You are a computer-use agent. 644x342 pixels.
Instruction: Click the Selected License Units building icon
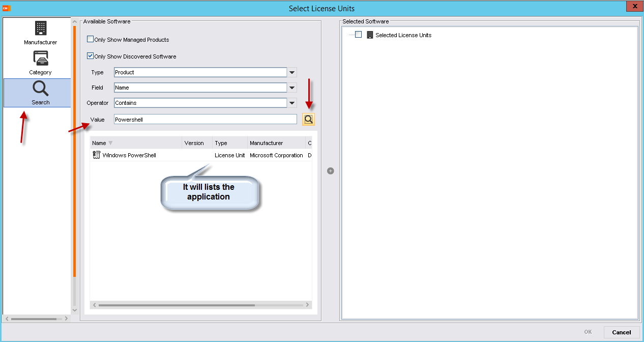[370, 35]
